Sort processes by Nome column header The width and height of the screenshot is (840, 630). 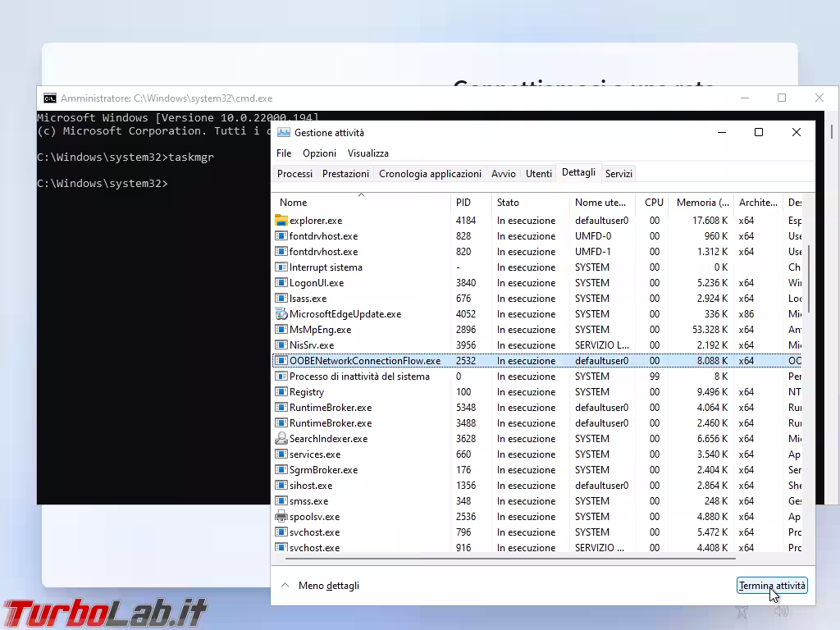coord(294,203)
